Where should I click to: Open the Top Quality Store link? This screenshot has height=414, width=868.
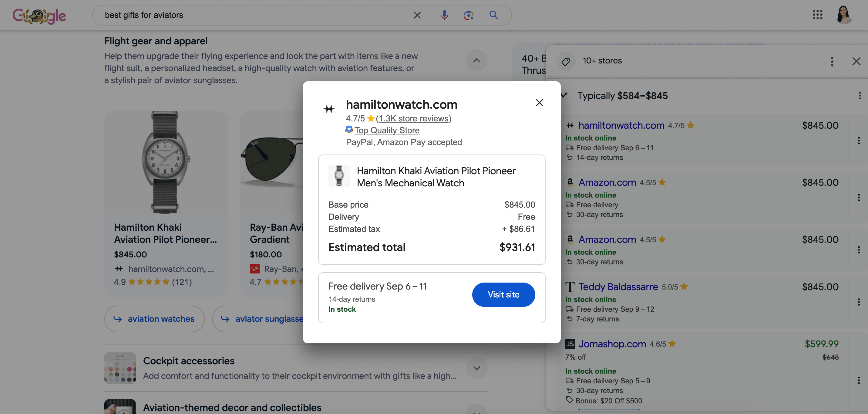click(387, 131)
